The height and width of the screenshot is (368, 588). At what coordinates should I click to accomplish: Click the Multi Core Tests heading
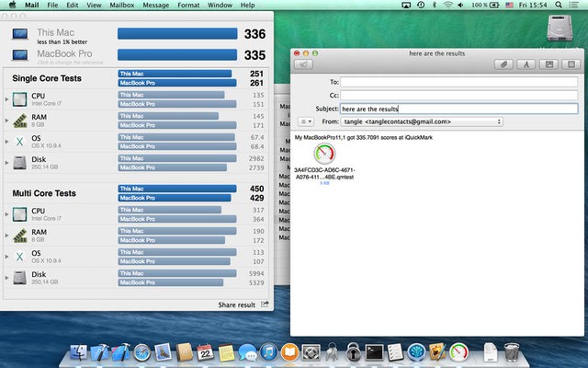[44, 193]
